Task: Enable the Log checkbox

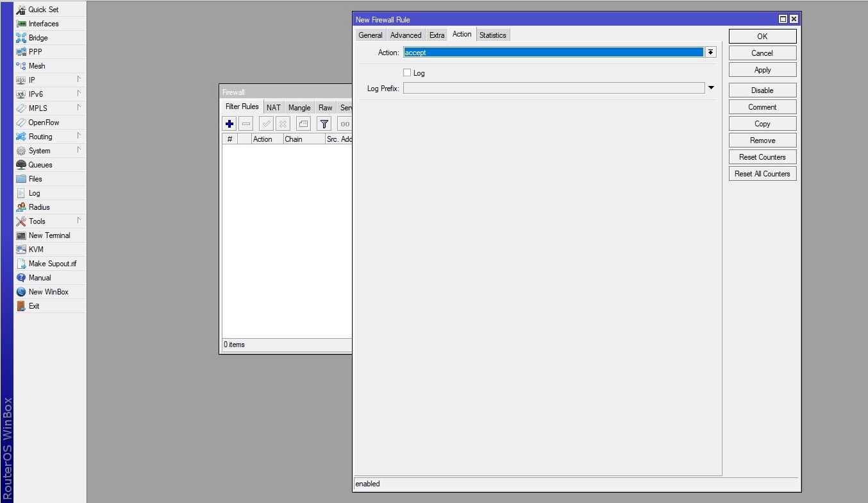Action: click(x=407, y=73)
